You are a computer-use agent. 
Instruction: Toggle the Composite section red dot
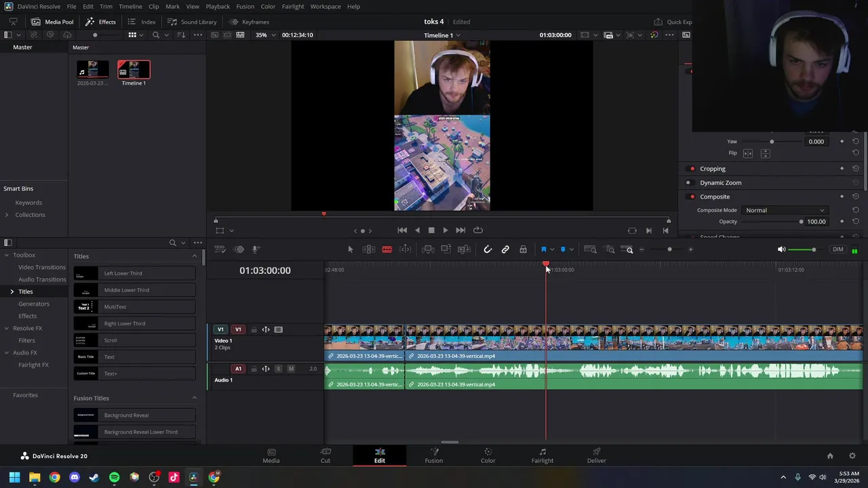692,197
